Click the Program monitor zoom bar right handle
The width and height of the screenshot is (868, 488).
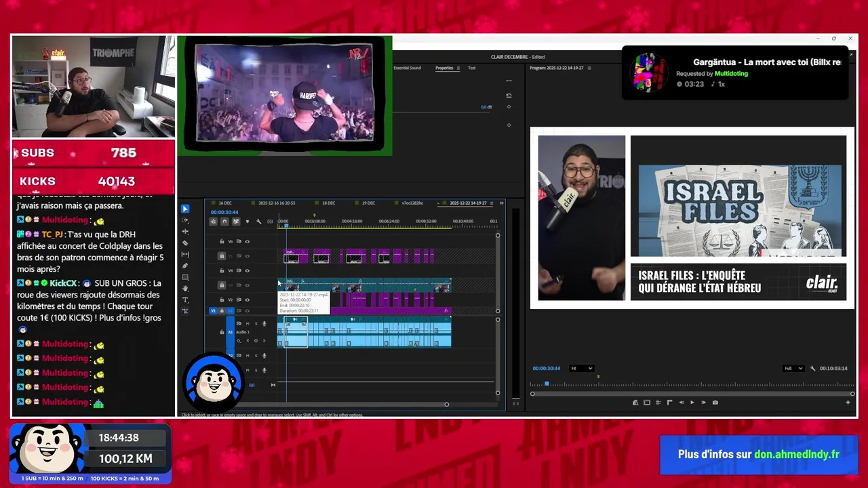pyautogui.click(x=852, y=393)
